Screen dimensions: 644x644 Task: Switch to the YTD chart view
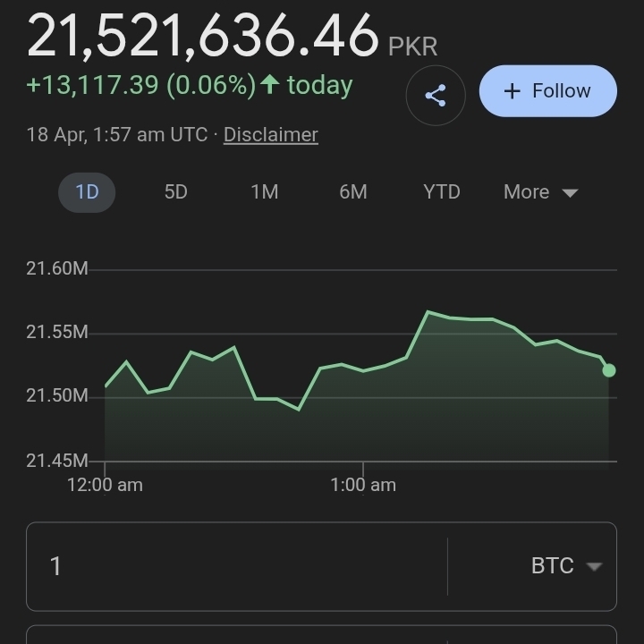pyautogui.click(x=441, y=192)
